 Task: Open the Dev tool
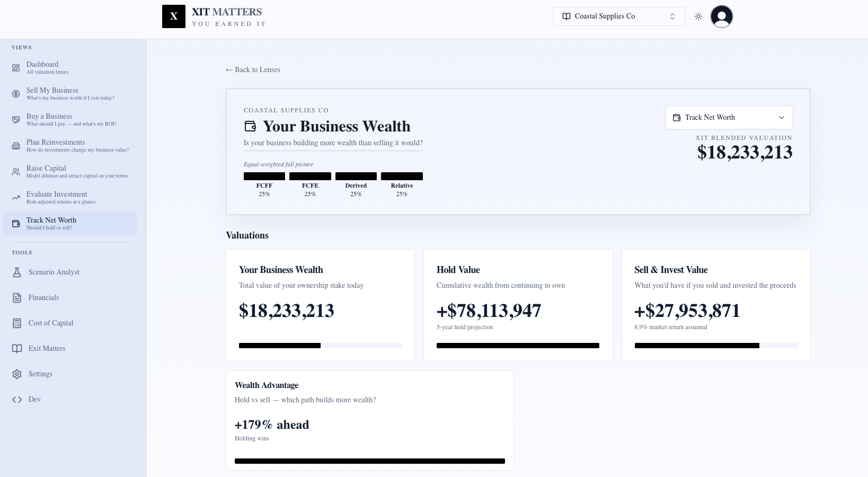(70, 399)
